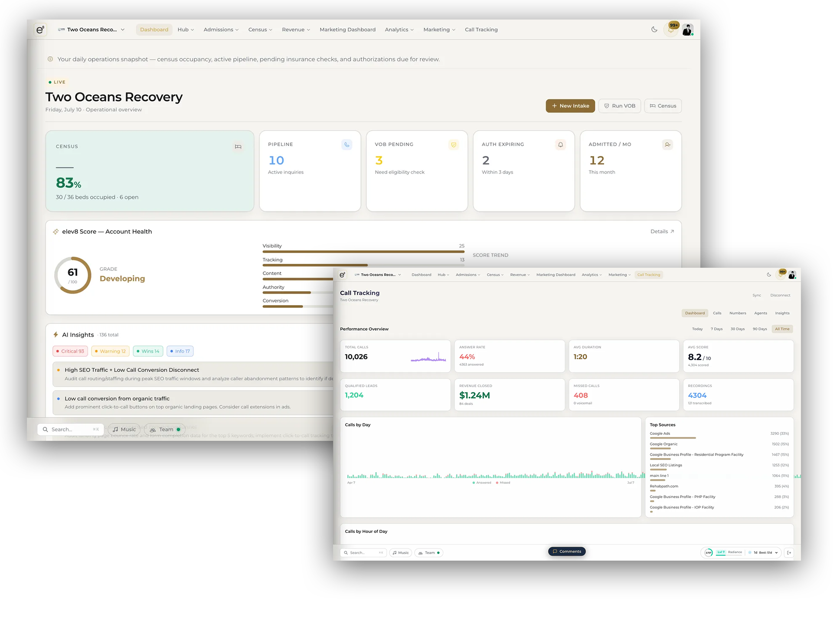
Task: Open the Details link in elev8 Score panel
Action: [x=662, y=232]
